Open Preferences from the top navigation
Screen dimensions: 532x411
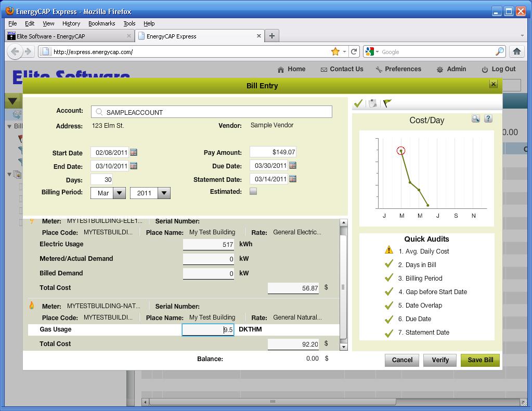coord(403,69)
